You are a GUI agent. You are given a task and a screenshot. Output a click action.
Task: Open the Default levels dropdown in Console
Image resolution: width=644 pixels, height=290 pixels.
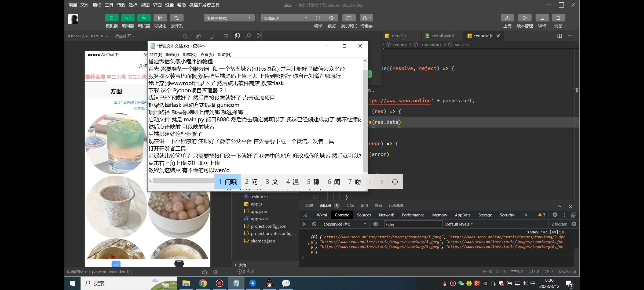459,224
